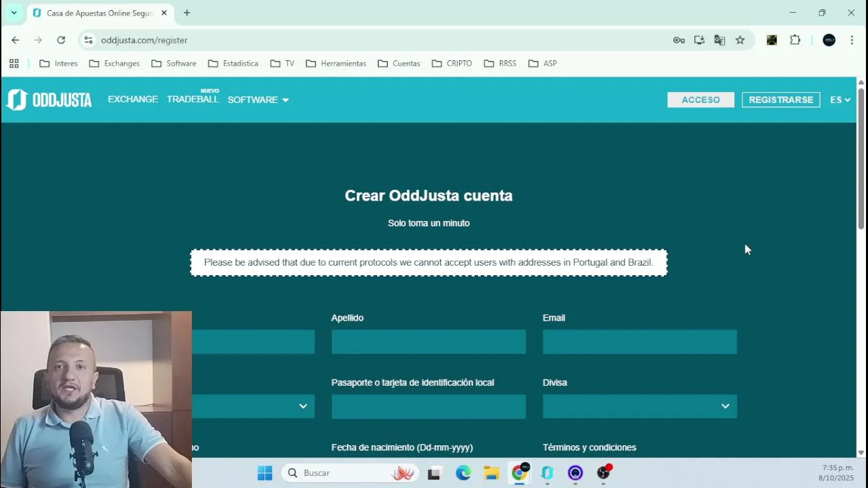Open the Exchanges bookmarks folder

point(114,63)
